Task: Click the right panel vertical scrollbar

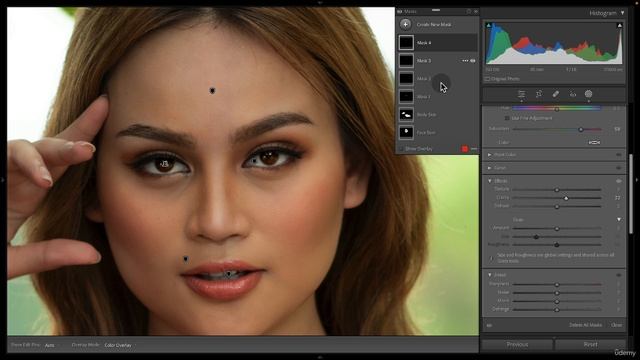Action: 631,194
